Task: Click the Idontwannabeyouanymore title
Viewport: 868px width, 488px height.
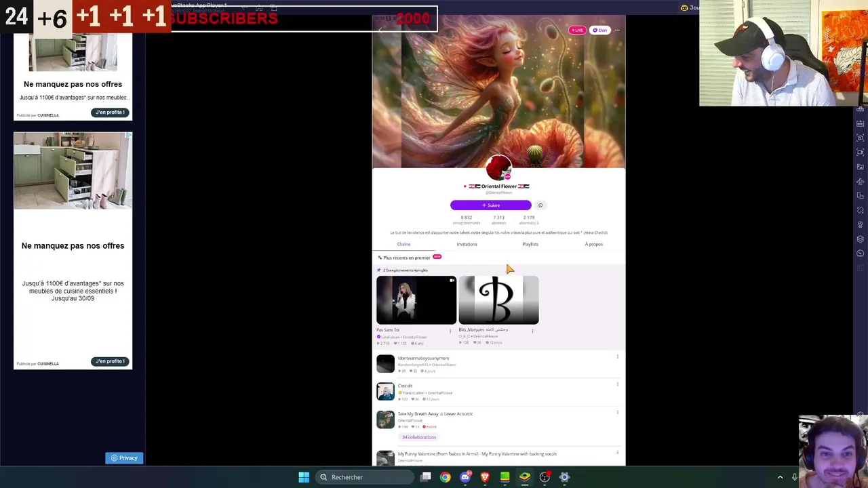Action: tap(423, 358)
